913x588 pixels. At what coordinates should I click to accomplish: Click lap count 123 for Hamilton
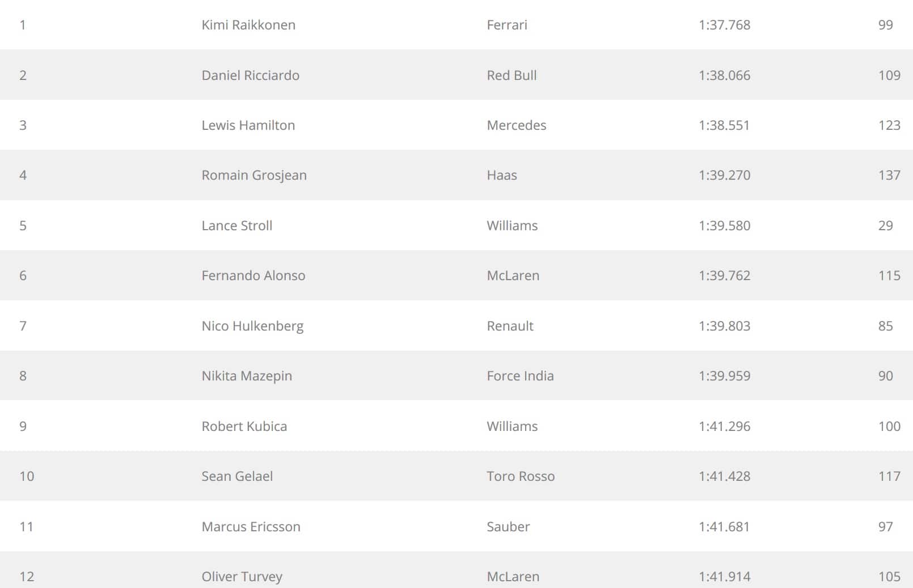pyautogui.click(x=889, y=125)
